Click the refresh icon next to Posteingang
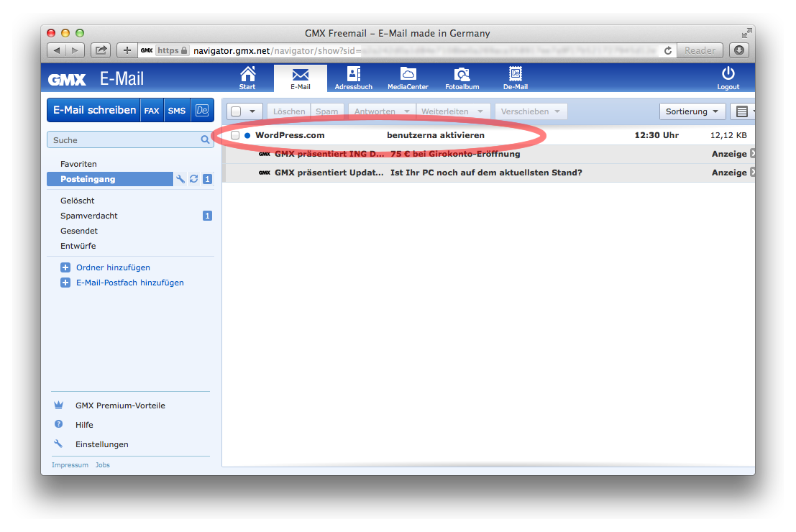The image size is (796, 532). [x=193, y=179]
